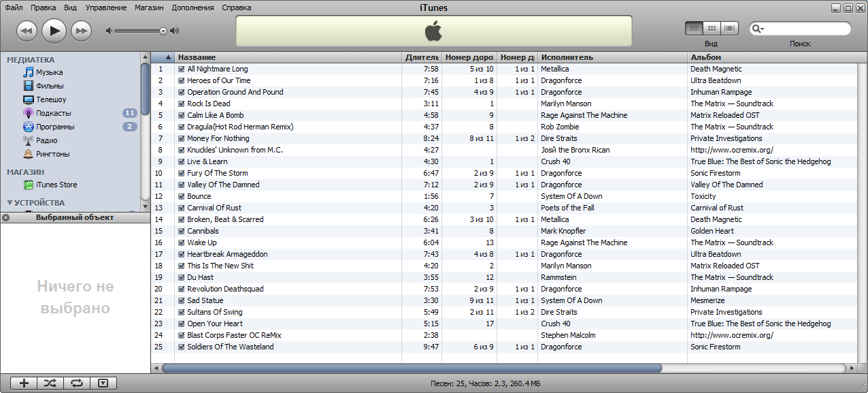Image resolution: width=868 pixels, height=393 pixels.
Task: Uncheck Live & Learn
Action: pos(182,161)
